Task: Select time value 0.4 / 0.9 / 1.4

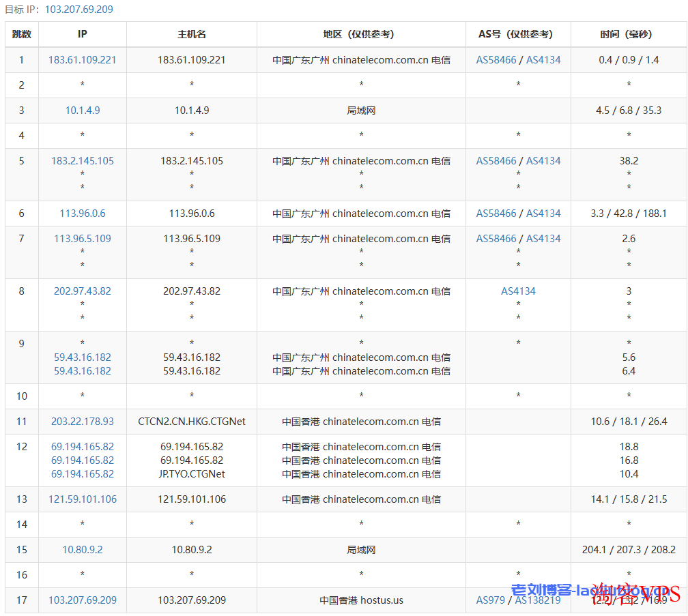Action: [x=629, y=60]
